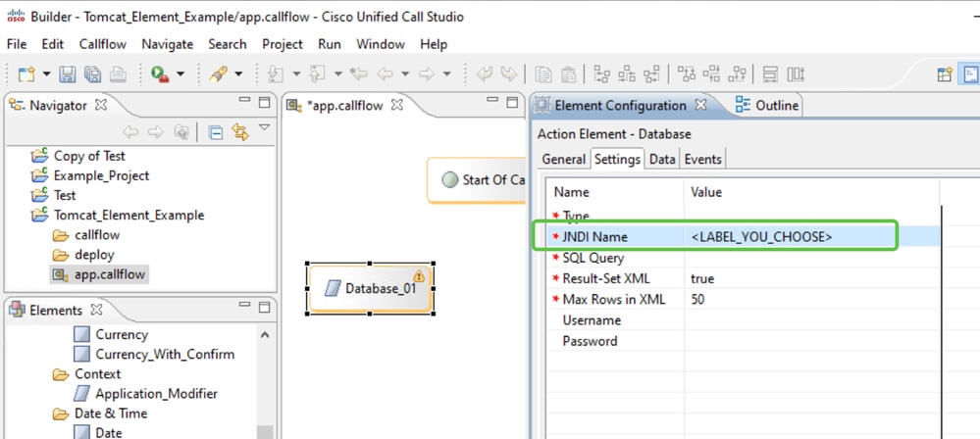This screenshot has width=980, height=439.
Task: Select the Database_01 element on canvas
Action: point(371,288)
